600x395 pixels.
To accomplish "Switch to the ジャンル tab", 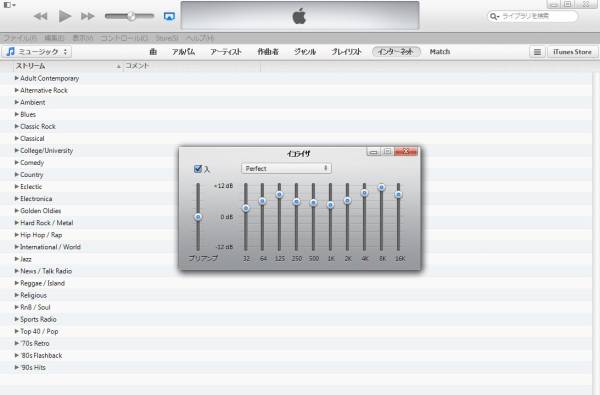I will pos(305,52).
